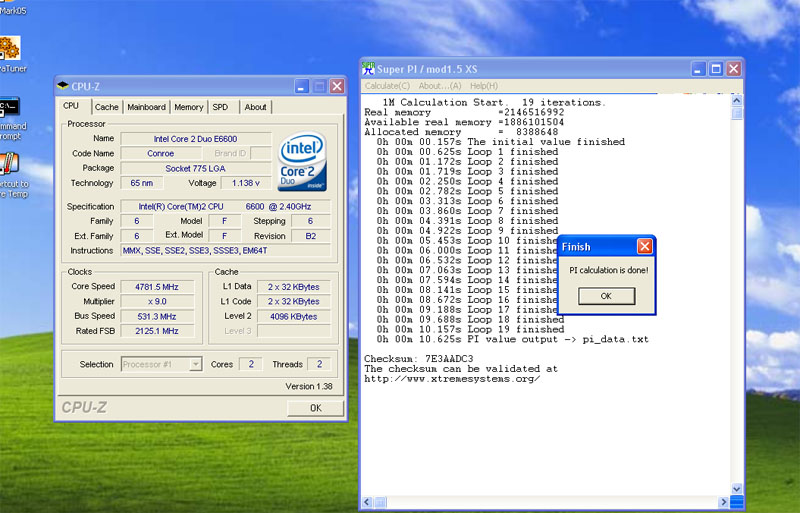
Task: Open the Cache tab in CPU-Z
Action: click(106, 107)
